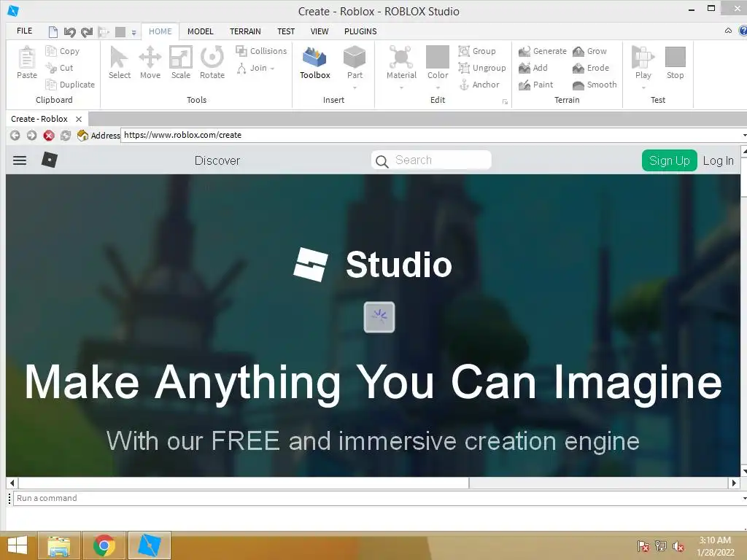
Task: Switch to the VIEW ribbon tab
Action: click(320, 31)
